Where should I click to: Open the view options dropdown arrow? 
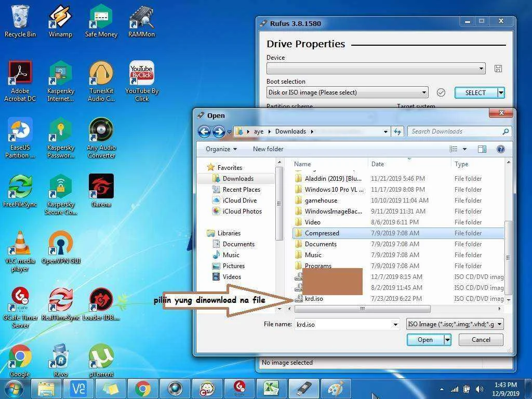tap(464, 149)
